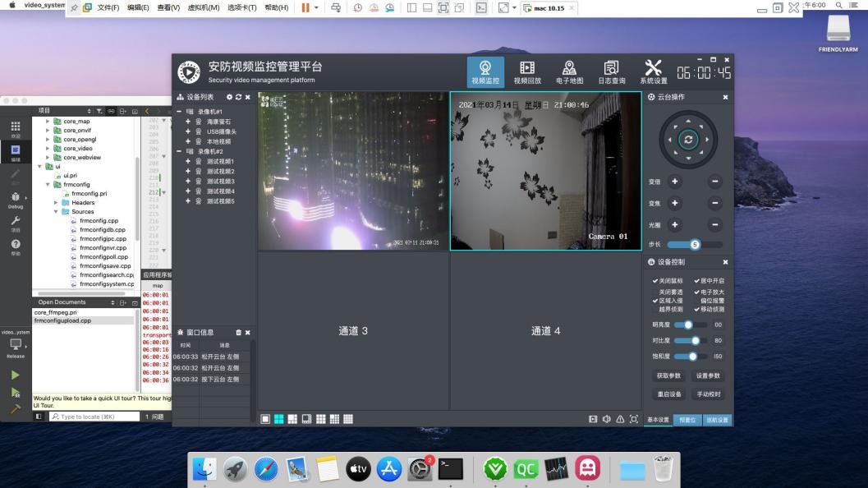
Task: Adjust the 对比度 contrast slider
Action: (696, 340)
